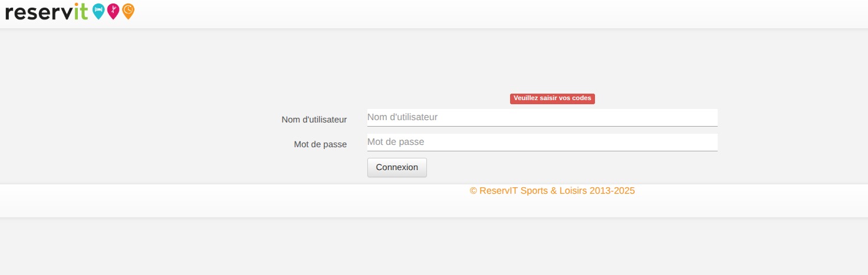Click the blue bed pin icon
The height and width of the screenshot is (275, 868).
(98, 11)
